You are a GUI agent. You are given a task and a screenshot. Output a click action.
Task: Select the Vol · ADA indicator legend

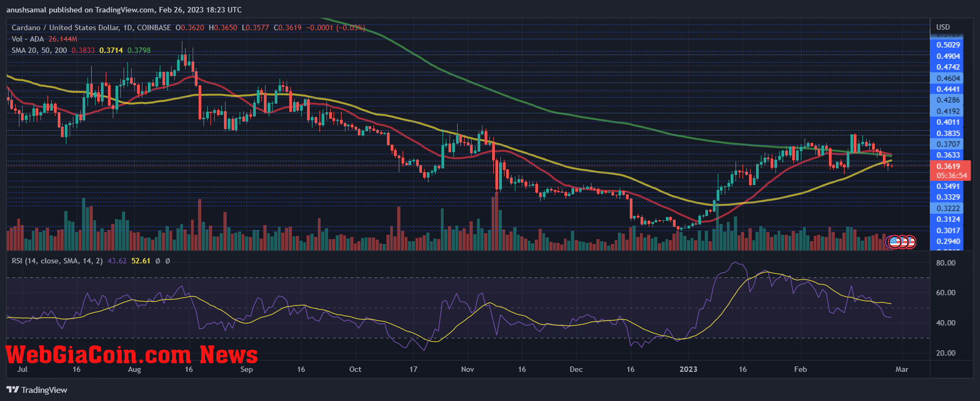[28, 39]
